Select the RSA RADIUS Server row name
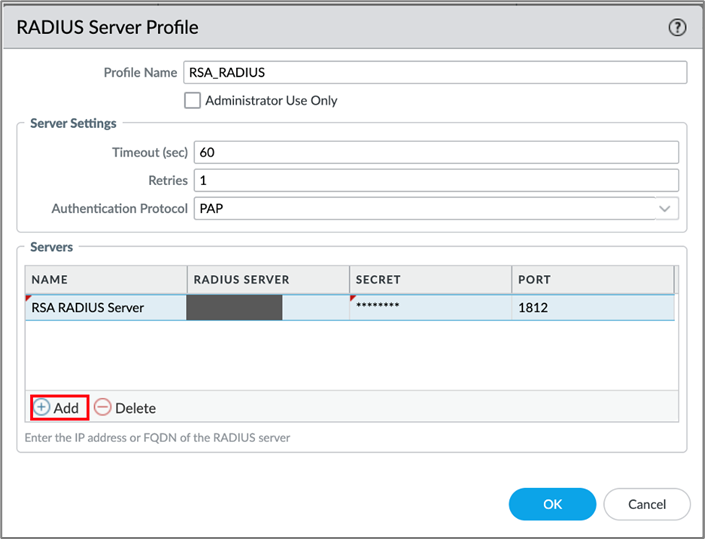This screenshot has width=705, height=539. coord(88,308)
